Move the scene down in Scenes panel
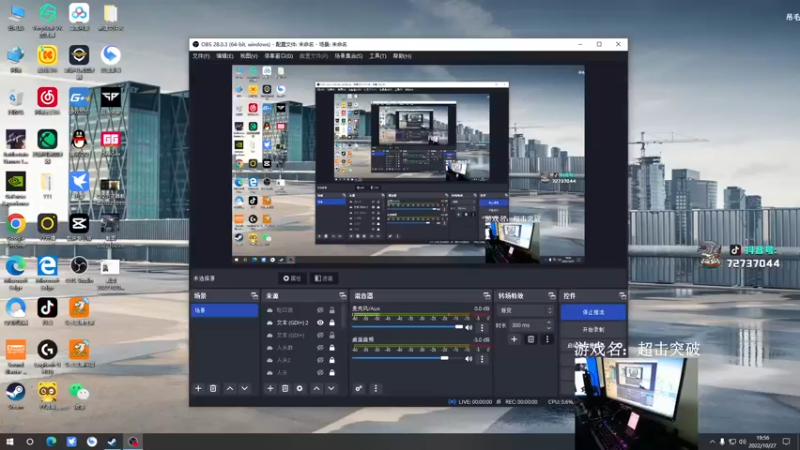The height and width of the screenshot is (450, 800). pyautogui.click(x=245, y=388)
